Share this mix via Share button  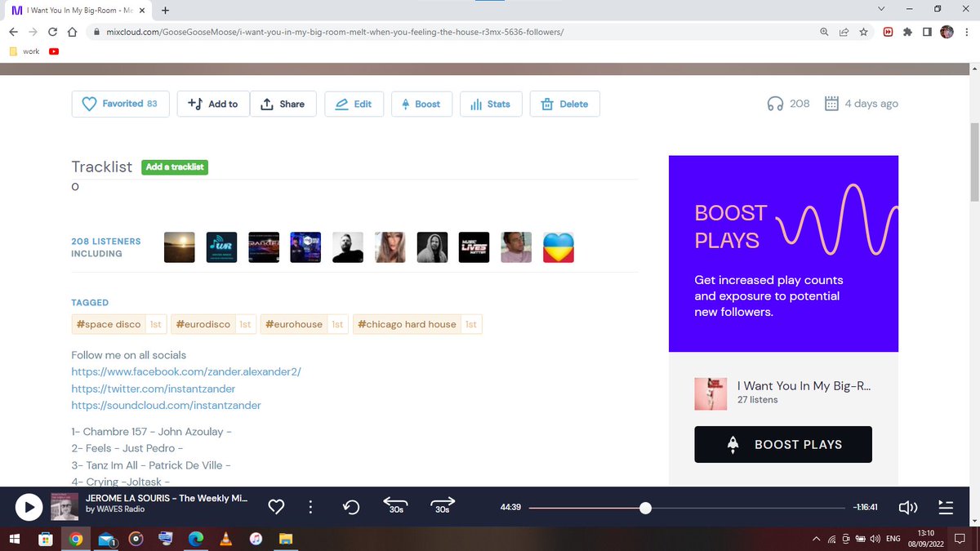pyautogui.click(x=283, y=104)
